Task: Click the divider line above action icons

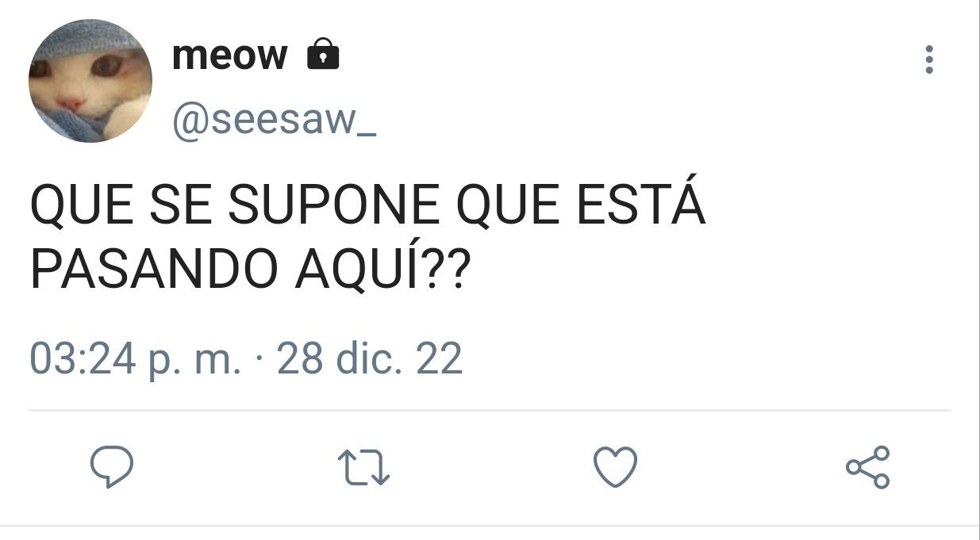Action: (x=490, y=411)
